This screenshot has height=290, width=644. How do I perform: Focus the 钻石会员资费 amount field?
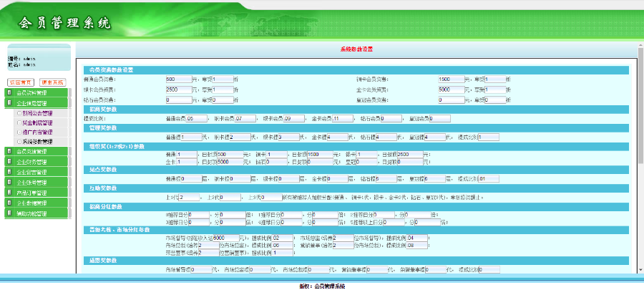[179, 100]
